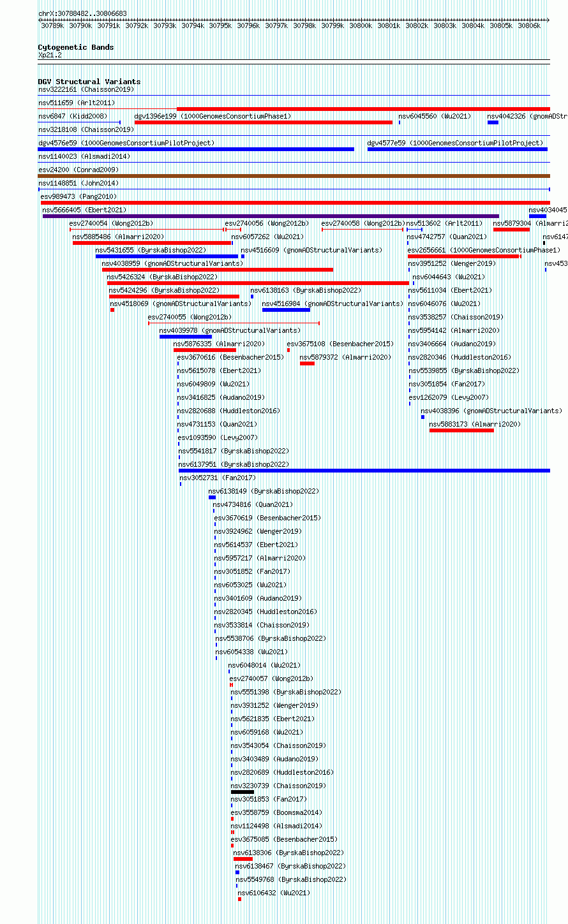The height and width of the screenshot is (924, 568).
Task: Select the nsv6106432 (Wu2021) label
Action: (x=274, y=893)
